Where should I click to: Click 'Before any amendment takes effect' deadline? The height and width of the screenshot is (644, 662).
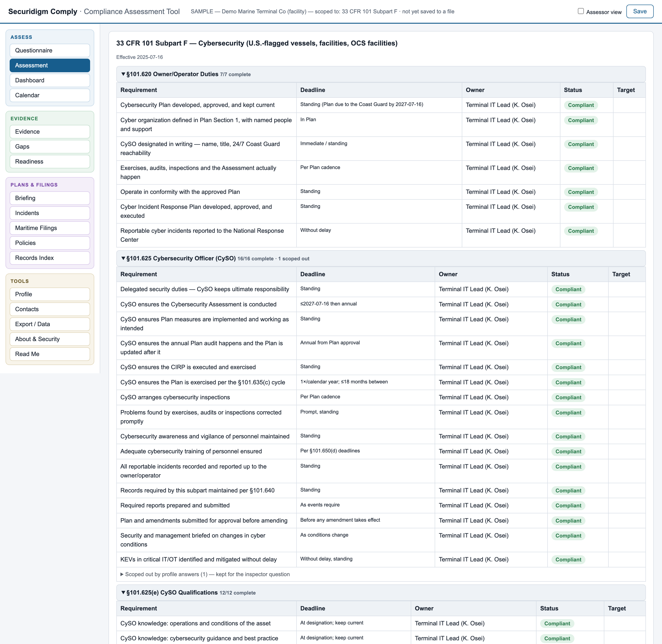340,520
